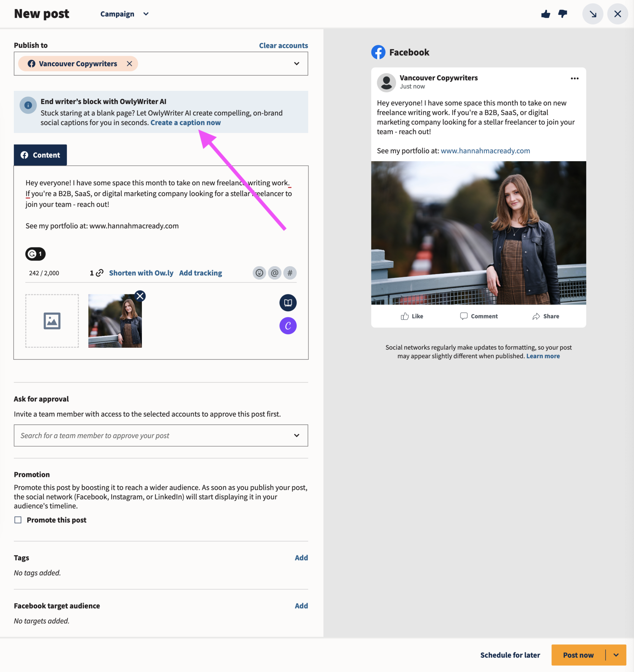Insert a mention using the @ icon
This screenshot has height=672, width=634.
274,273
